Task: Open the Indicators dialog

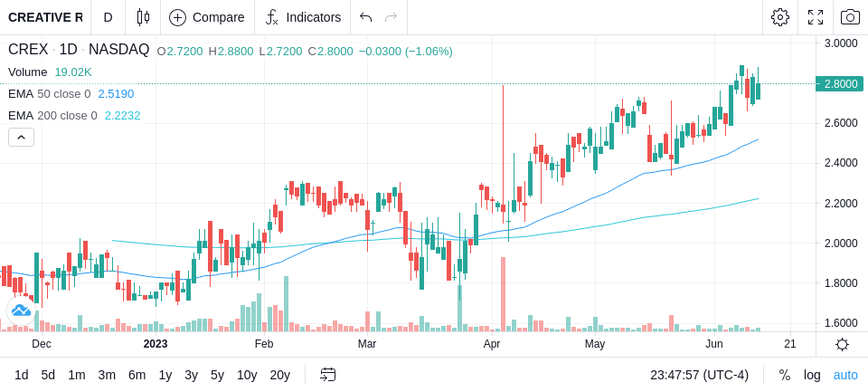Action: 303,17
